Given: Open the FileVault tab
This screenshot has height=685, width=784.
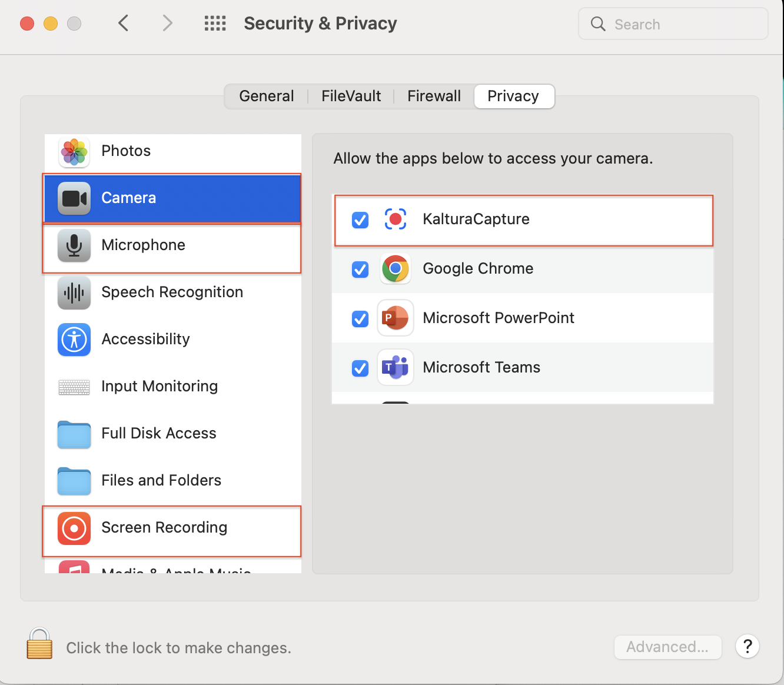Looking at the screenshot, I should (351, 97).
